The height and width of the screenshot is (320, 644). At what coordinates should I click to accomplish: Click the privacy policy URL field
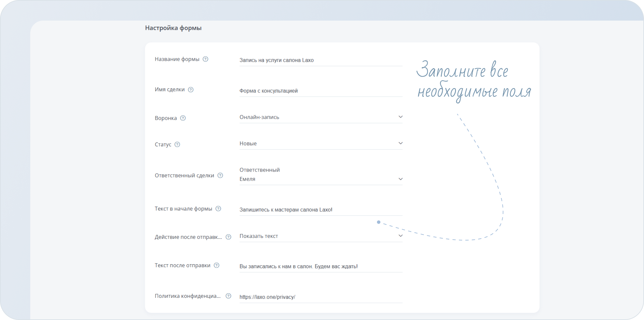tap(320, 297)
